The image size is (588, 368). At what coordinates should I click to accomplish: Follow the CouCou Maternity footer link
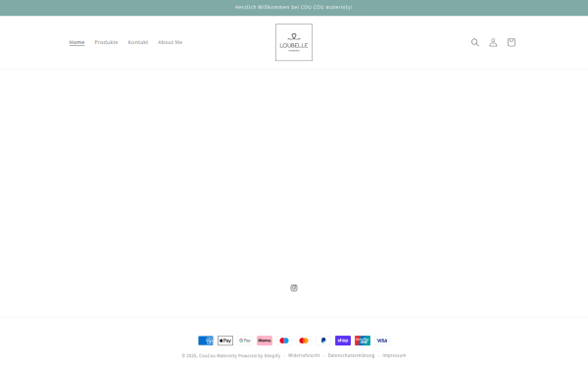218,355
